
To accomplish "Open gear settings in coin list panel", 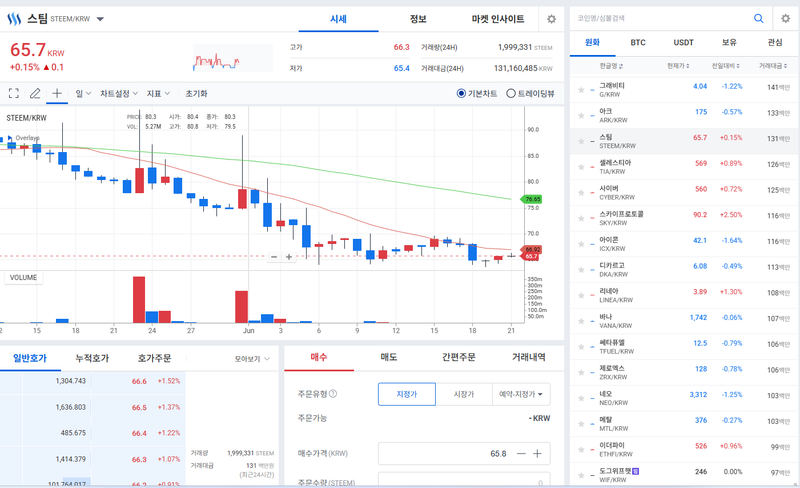I will 785,18.
